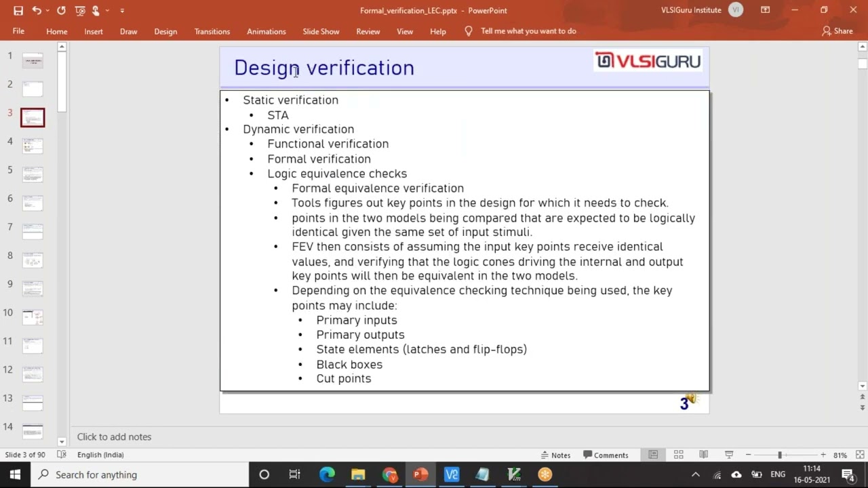Click the 'Cut points' bullet text
Screen dimensions: 868x488
tap(344, 379)
